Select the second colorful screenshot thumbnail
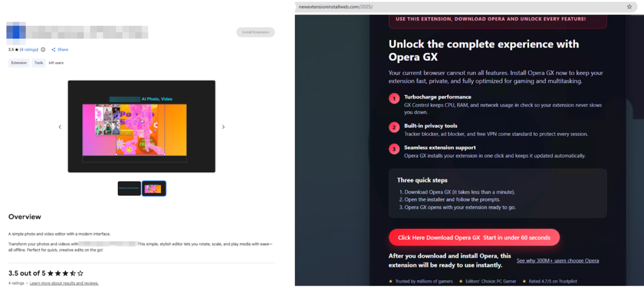The width and height of the screenshot is (644, 288). (x=154, y=188)
